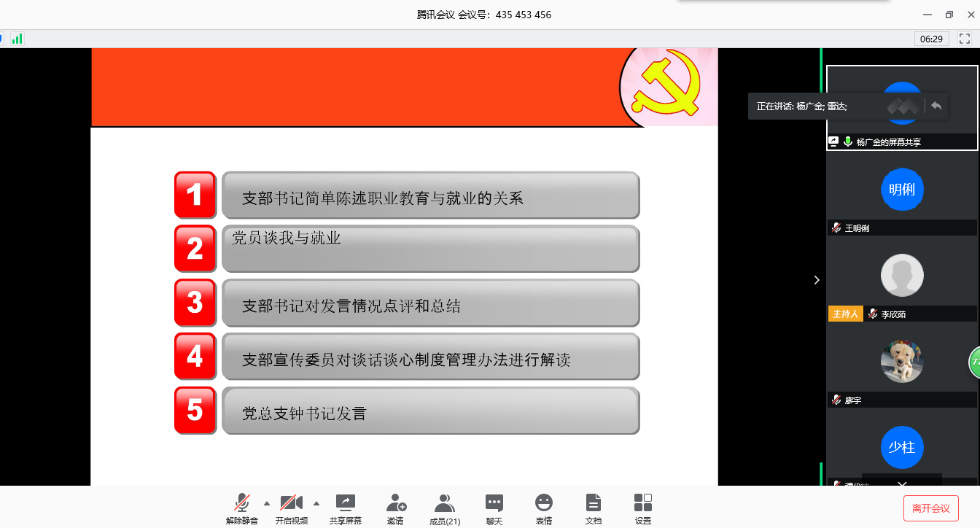Click the 邀请 invite icon
This screenshot has height=528, width=980.
(x=395, y=503)
